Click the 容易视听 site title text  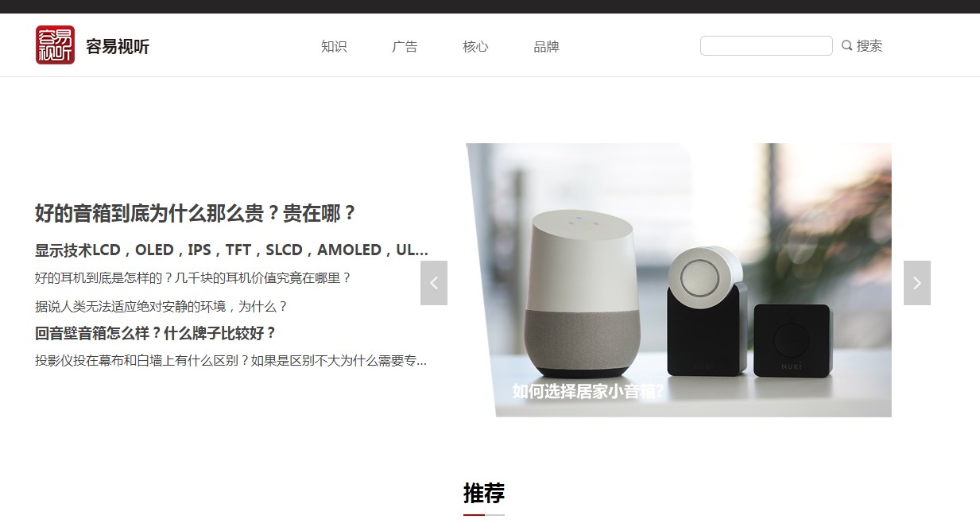pyautogui.click(x=118, y=46)
